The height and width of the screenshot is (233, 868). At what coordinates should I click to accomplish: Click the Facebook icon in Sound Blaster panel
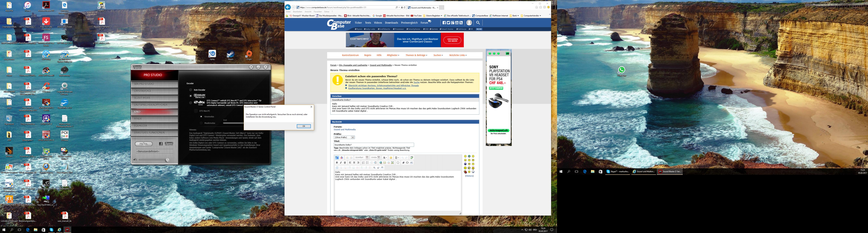click(x=161, y=144)
